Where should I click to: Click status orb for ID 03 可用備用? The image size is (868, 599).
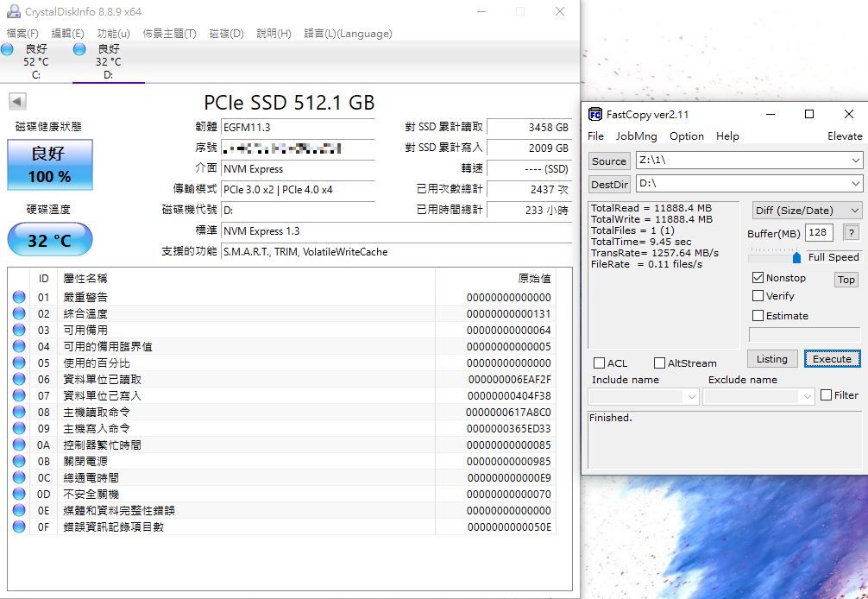click(19, 330)
